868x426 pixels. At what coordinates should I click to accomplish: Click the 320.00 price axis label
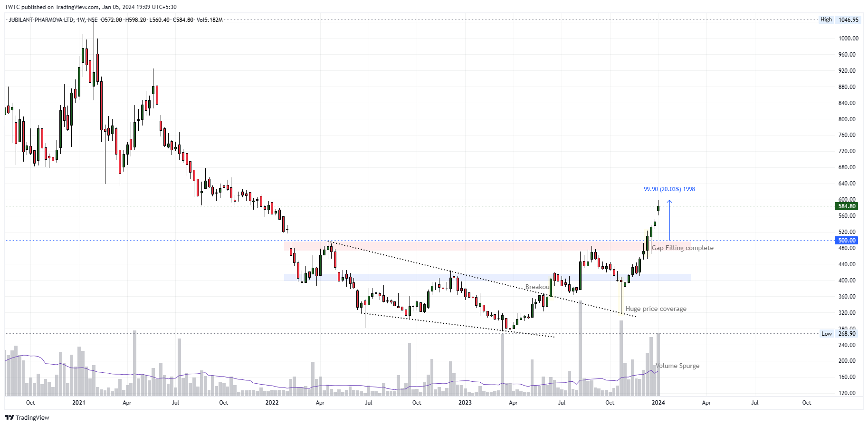(847, 313)
